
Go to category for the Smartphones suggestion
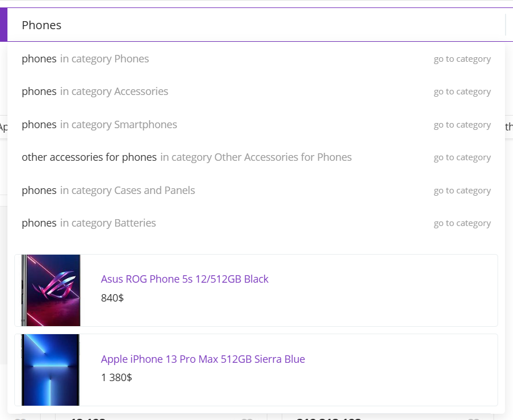[462, 125]
